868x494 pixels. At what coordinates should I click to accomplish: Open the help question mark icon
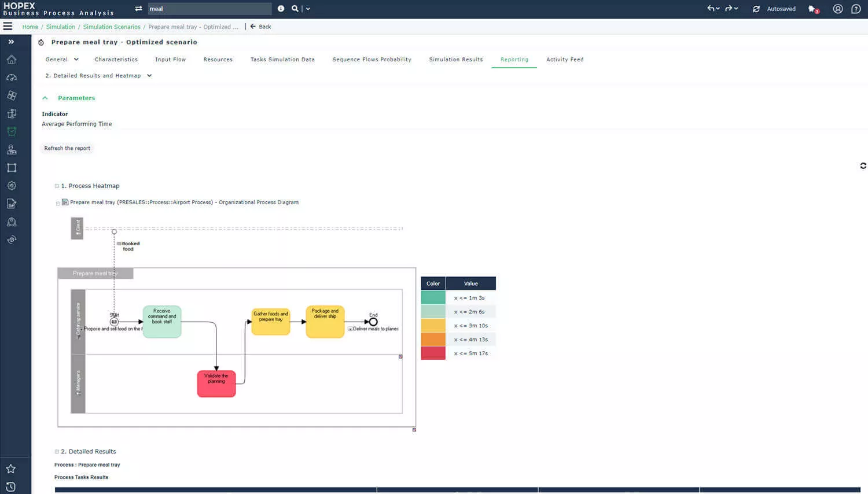coord(856,9)
